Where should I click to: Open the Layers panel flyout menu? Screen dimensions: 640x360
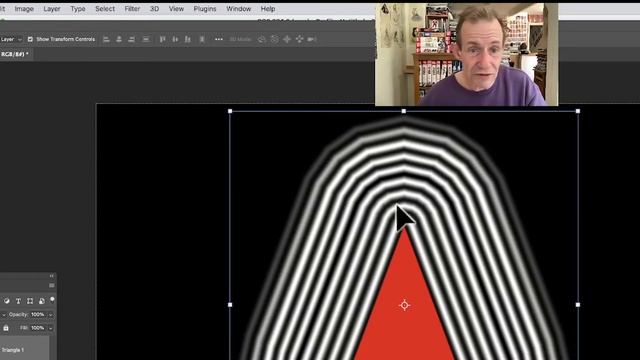51,285
